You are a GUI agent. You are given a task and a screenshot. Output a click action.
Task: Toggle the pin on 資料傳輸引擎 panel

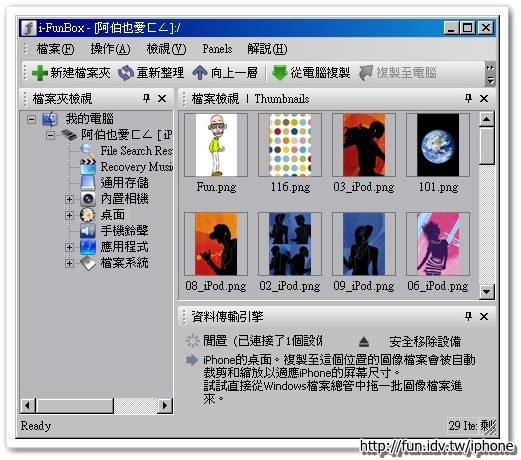pyautogui.click(x=468, y=316)
